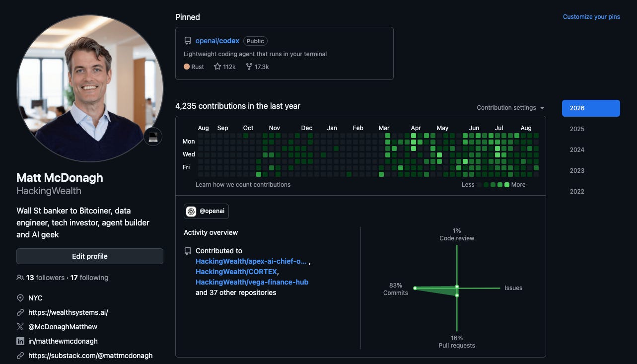
Task: Click the 112k star count
Action: pyautogui.click(x=229, y=67)
